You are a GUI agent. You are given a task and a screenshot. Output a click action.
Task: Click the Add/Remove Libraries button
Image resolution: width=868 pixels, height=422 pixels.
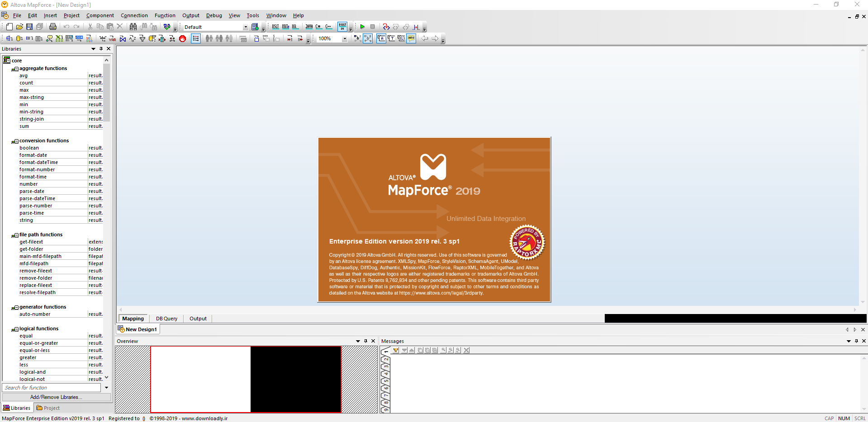57,397
